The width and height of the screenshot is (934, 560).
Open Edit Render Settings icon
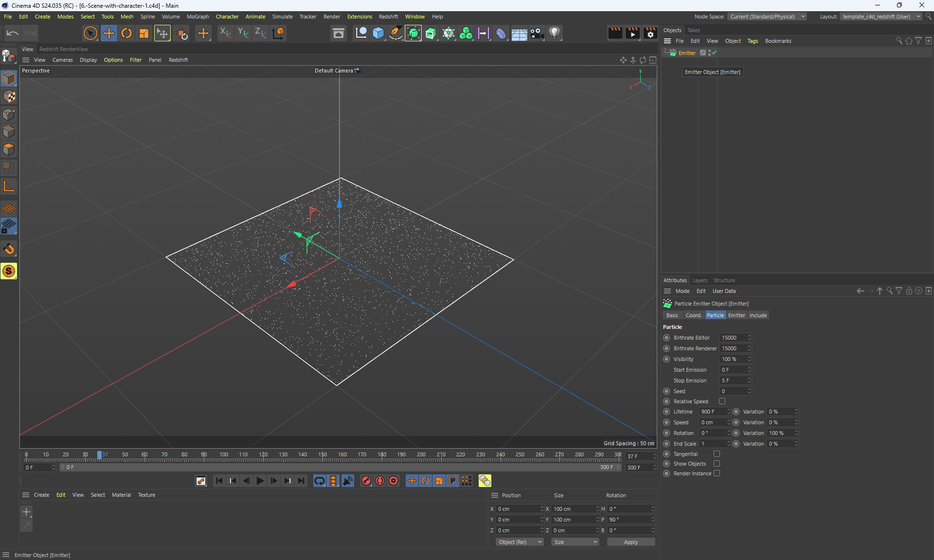pos(650,33)
